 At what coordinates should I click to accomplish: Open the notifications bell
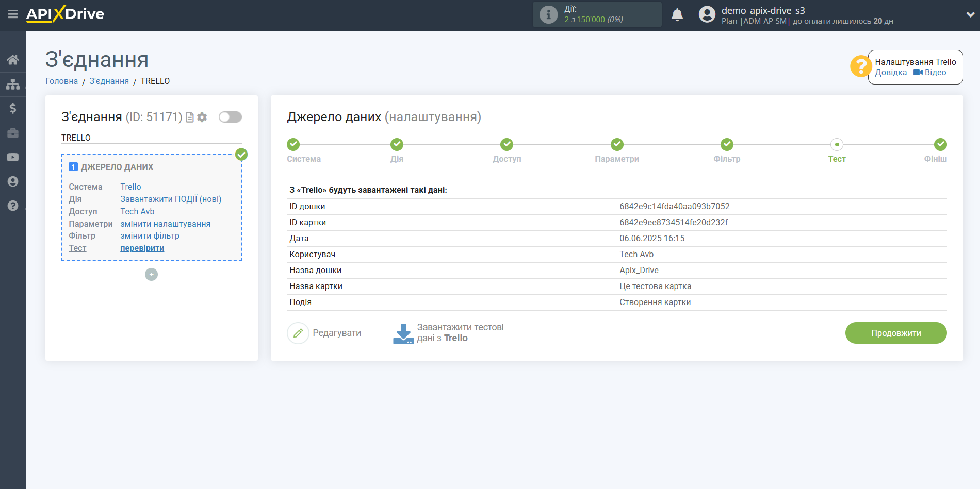677,14
